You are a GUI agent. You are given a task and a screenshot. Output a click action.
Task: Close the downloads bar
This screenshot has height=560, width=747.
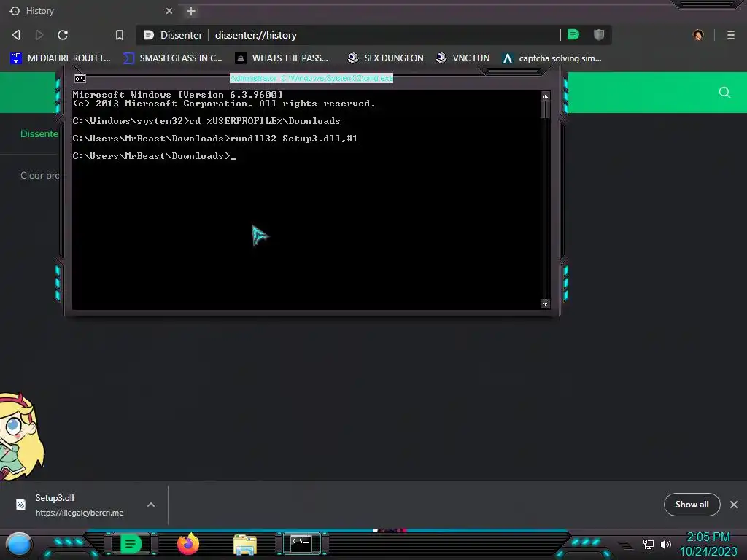pos(734,505)
